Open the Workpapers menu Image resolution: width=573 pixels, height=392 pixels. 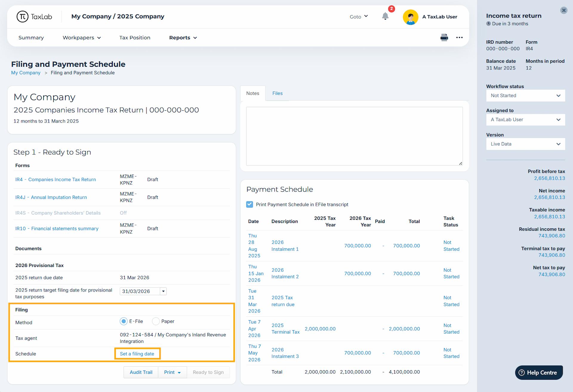81,38
